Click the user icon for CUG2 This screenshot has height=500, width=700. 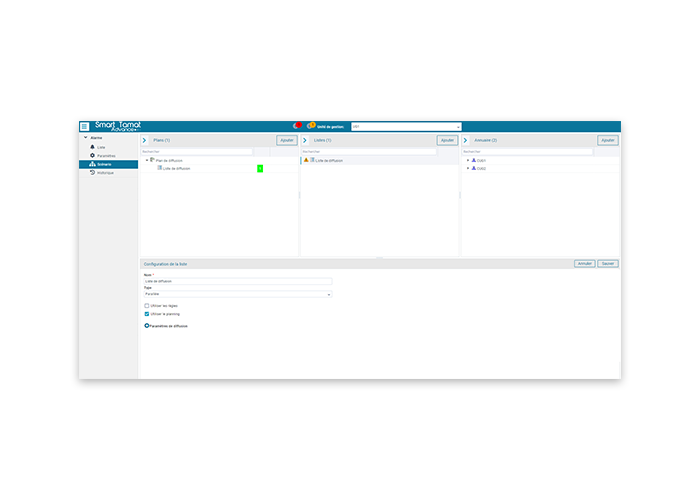click(x=474, y=168)
